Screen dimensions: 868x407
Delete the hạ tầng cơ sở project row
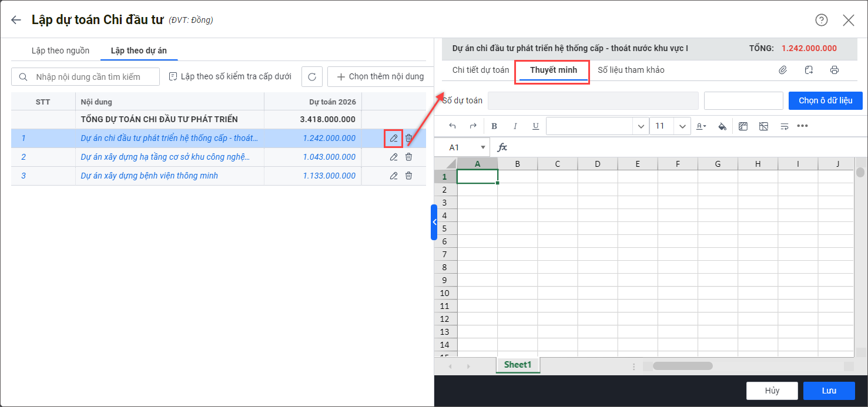click(408, 157)
